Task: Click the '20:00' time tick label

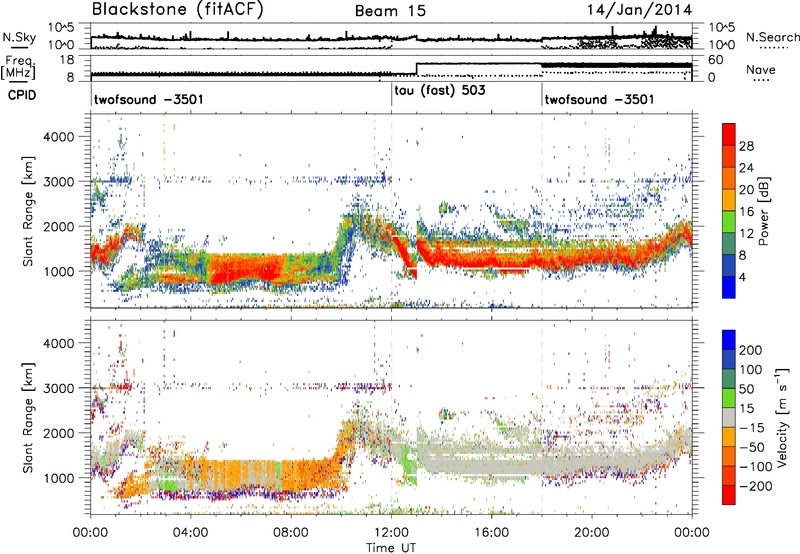Action: coord(591,533)
